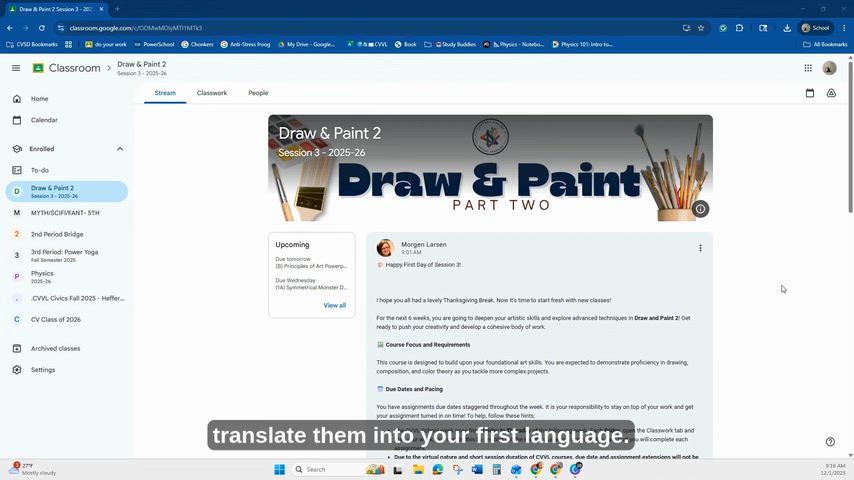Screen dimensions: 854x480
Task: Switch to the People tab
Action: (x=258, y=93)
